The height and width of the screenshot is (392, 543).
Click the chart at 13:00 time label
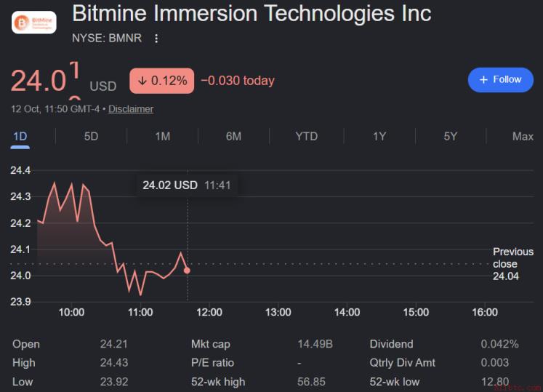[278, 312]
